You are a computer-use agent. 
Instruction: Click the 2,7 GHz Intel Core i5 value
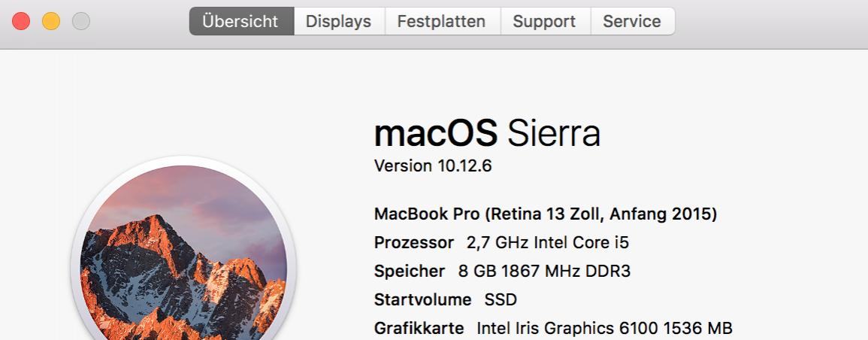(548, 242)
